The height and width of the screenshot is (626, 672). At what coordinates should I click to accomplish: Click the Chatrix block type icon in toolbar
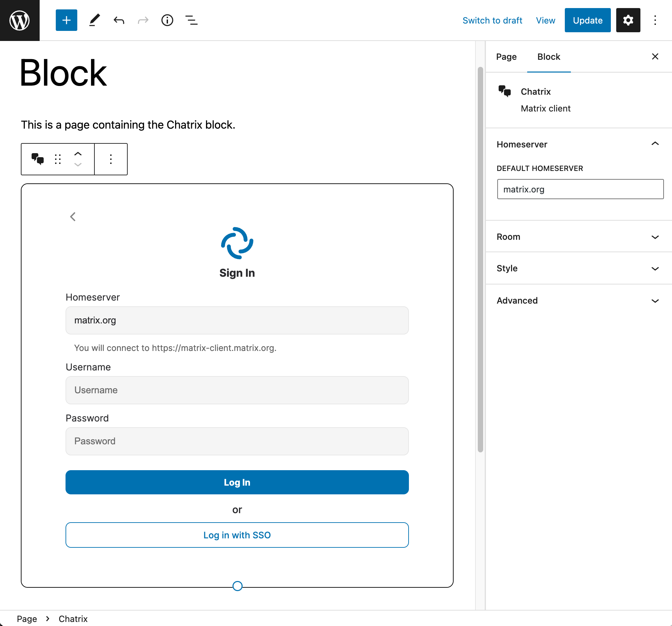(x=38, y=159)
